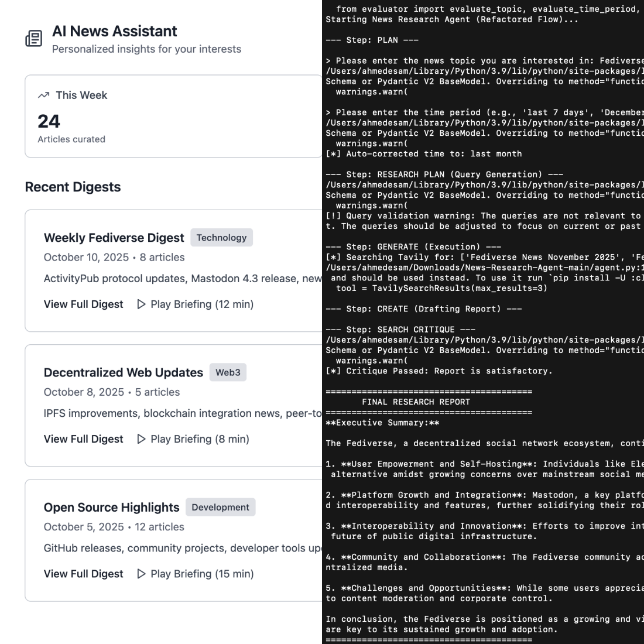Click the Decentralized Web Updates title
The image size is (644, 644).
click(123, 372)
